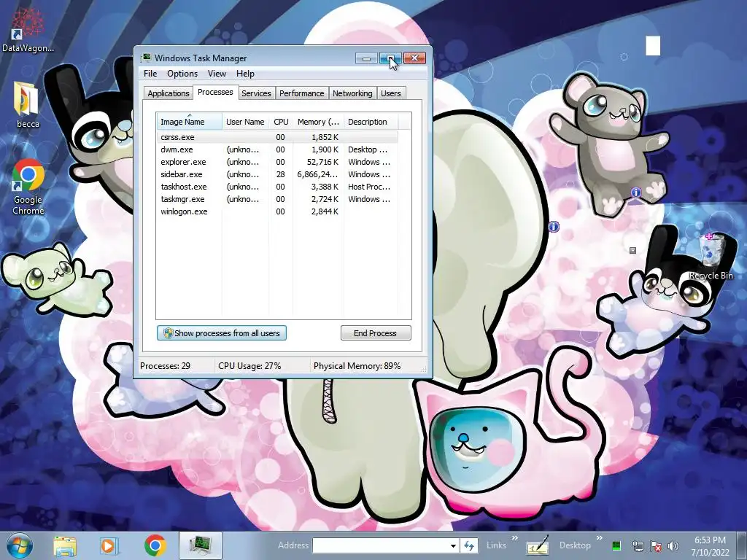Screen dimensions: 747x560
Task: Select the taskmgr.exe process
Action: click(x=277, y=199)
